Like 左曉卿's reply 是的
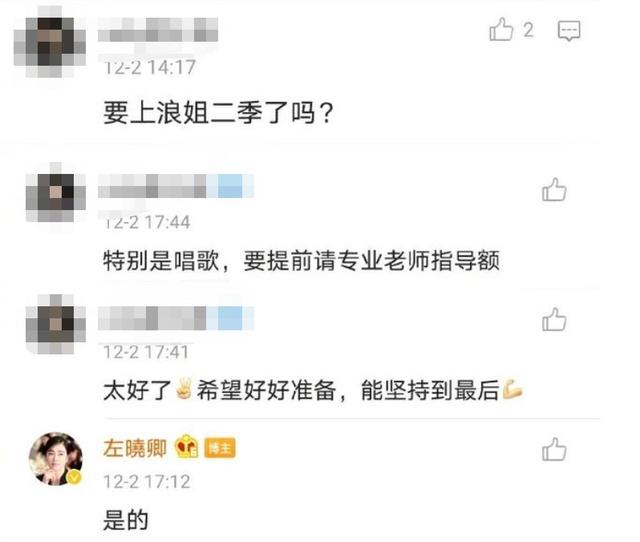640x542 pixels. click(554, 449)
